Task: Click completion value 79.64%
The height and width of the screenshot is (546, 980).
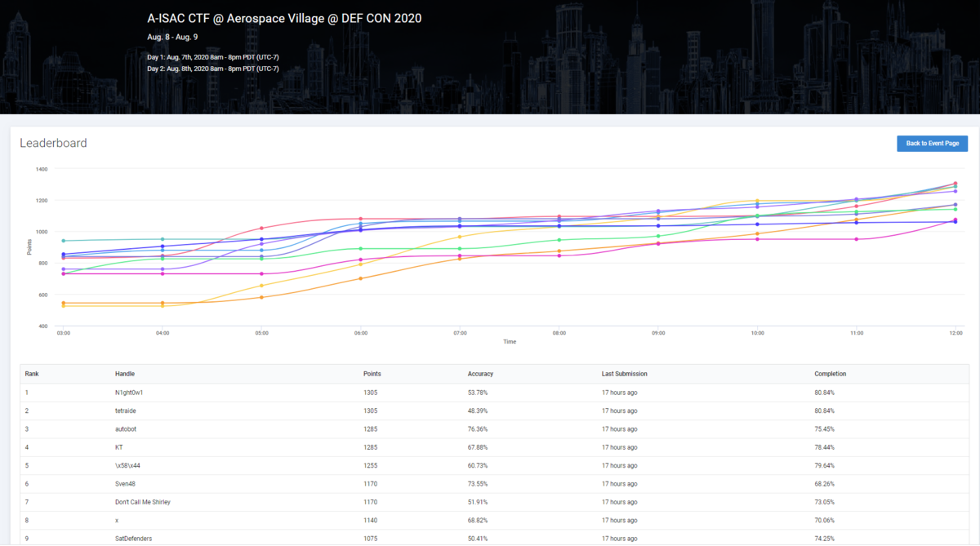Action: point(825,465)
